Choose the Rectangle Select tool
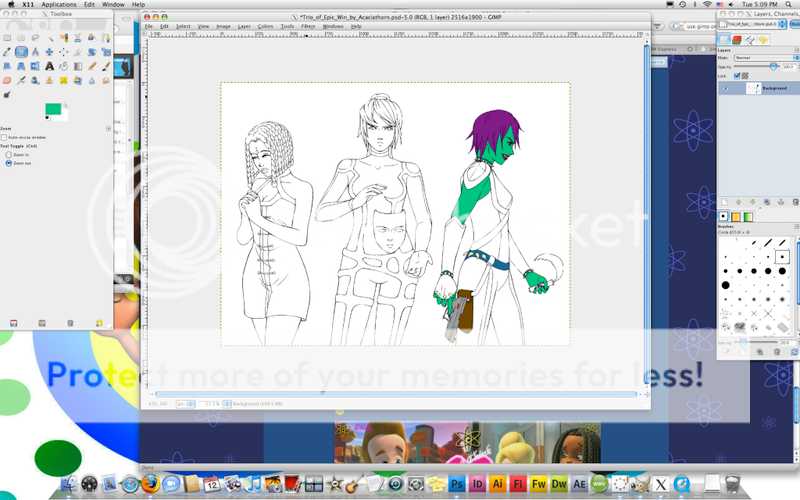This screenshot has height=500, width=800. 6,37
